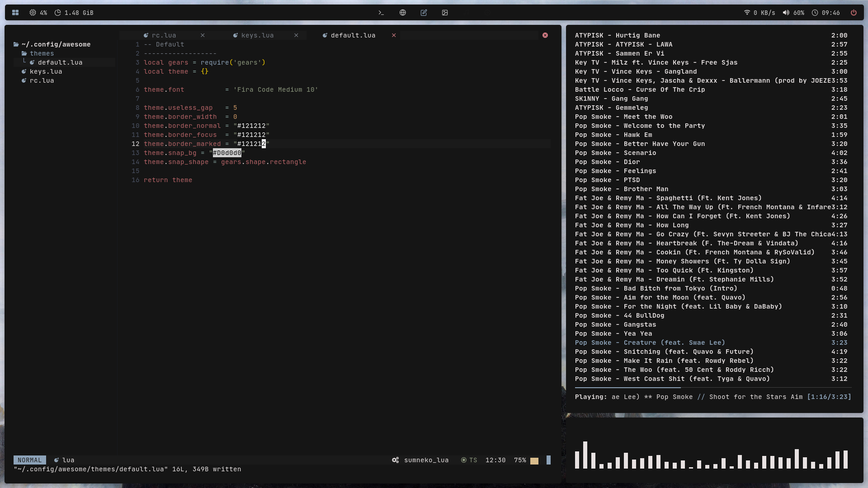
Task: Click the theme.snap_shape line
Action: tap(225, 162)
